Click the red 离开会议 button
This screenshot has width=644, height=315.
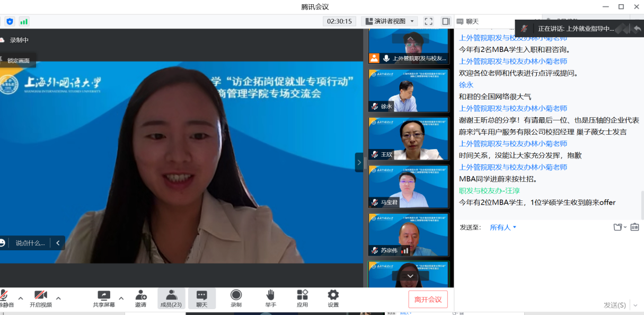pyautogui.click(x=428, y=300)
